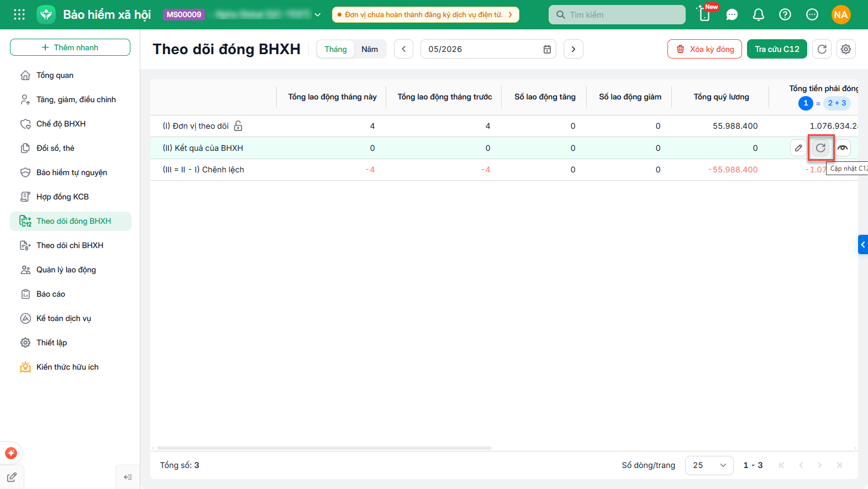This screenshot has width=868, height=489.
Task: Click the Số lao động giảm column header
Action: coord(630,97)
